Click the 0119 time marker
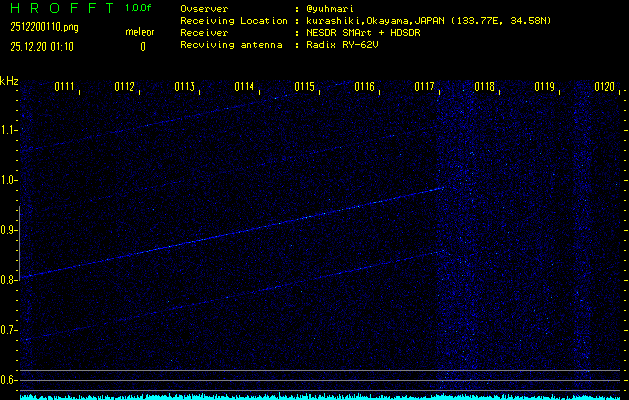629x400 pixels. (544, 87)
